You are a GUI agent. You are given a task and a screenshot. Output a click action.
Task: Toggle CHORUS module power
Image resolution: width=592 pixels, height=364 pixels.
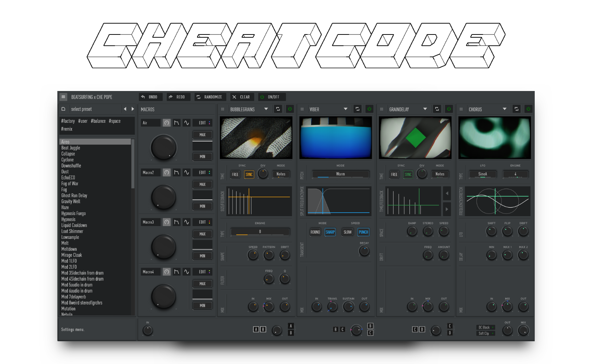pos(528,109)
